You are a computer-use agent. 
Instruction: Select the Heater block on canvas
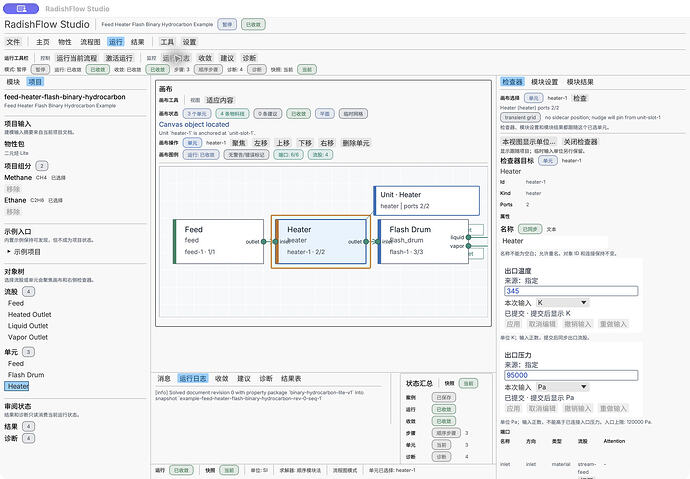pyautogui.click(x=321, y=241)
